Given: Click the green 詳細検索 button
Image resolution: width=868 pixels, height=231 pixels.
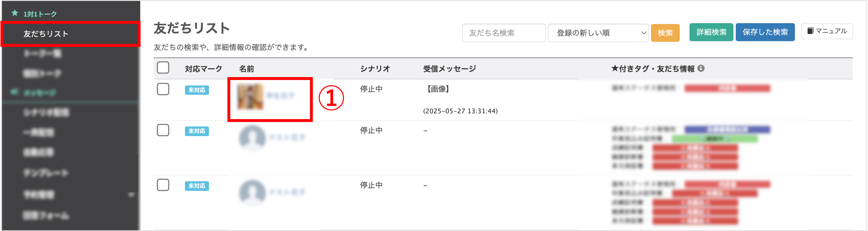Looking at the screenshot, I should [x=711, y=32].
